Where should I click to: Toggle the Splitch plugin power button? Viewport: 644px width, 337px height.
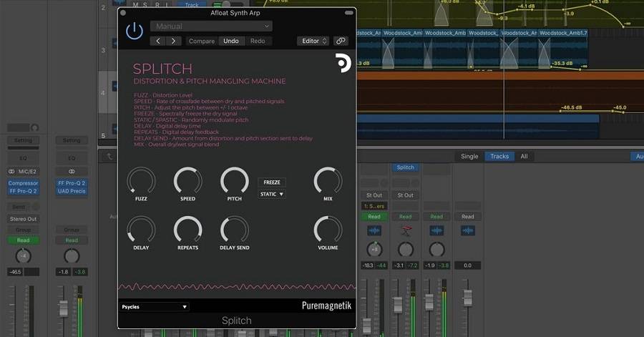click(x=134, y=30)
